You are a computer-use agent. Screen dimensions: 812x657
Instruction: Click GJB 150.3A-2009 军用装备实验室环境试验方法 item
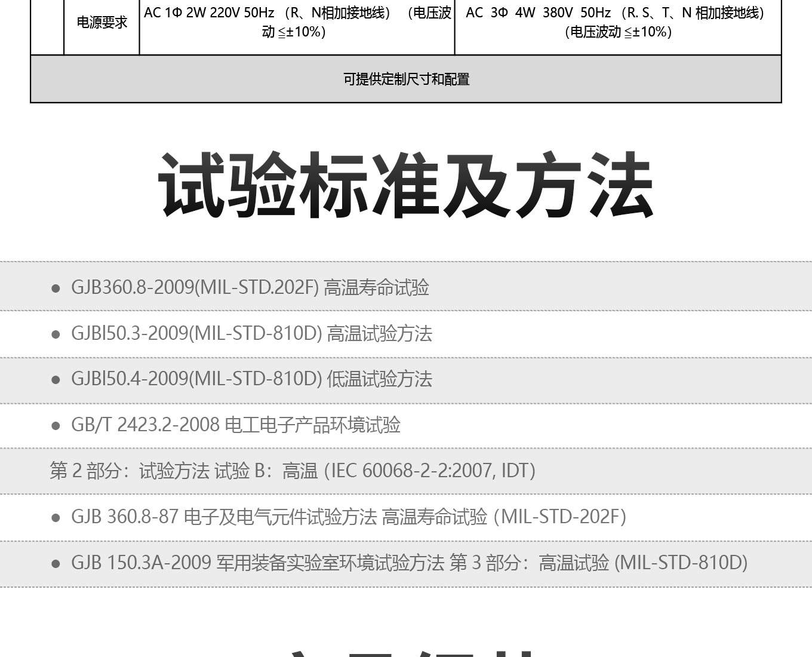point(409,563)
